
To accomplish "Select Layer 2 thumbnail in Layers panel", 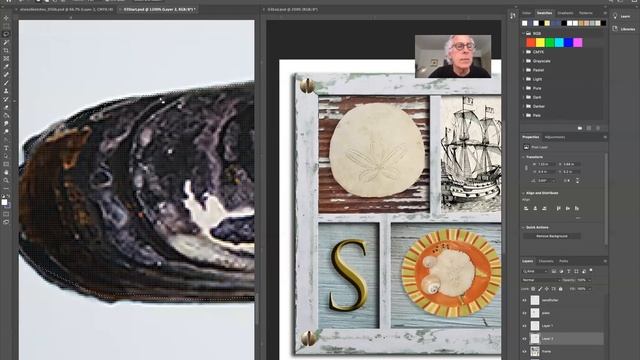I will point(535,339).
